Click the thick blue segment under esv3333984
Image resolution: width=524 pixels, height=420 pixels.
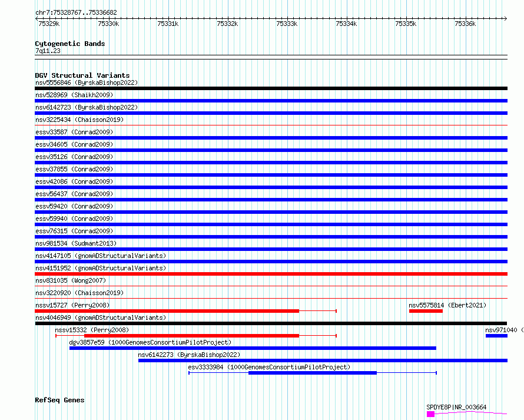point(313,373)
